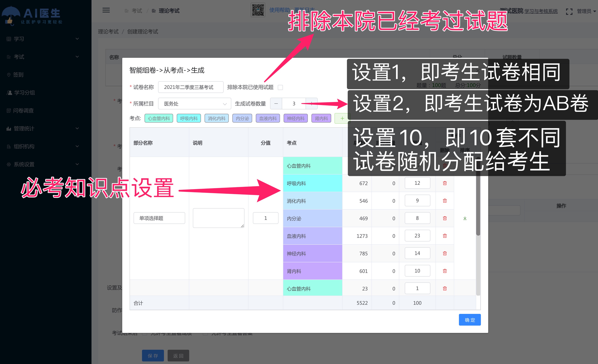Open the QR code thumbnail
Viewport: 598px width, 364px height.
(258, 10)
